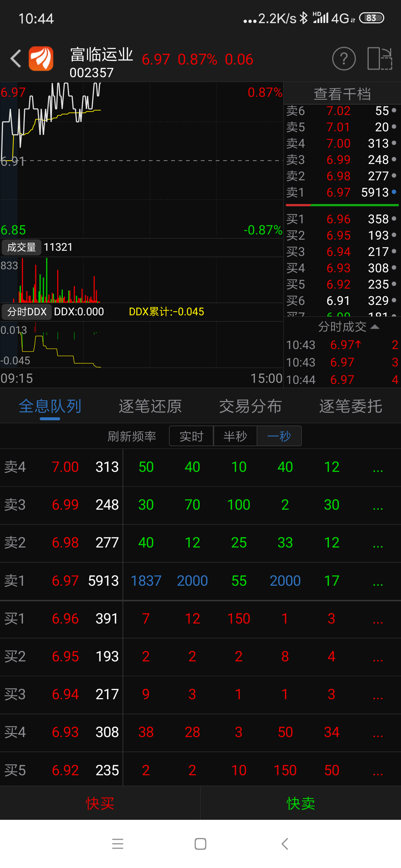Open 查看千档 order book link
This screenshot has width=401, height=868.
click(x=342, y=94)
